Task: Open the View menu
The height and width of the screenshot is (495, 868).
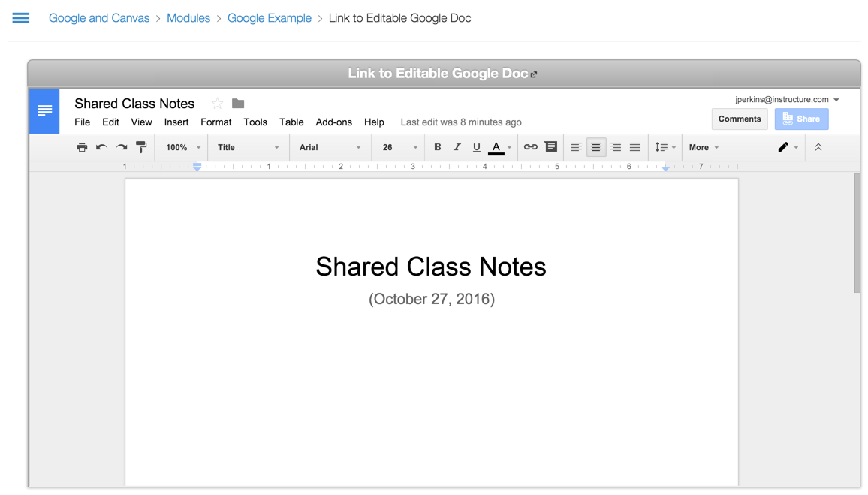Action: [141, 122]
